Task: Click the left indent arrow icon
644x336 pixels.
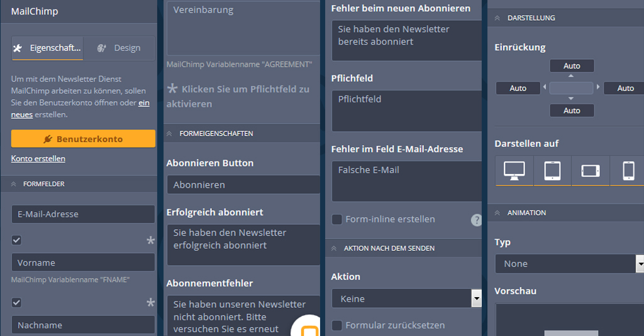Action: tap(545, 87)
